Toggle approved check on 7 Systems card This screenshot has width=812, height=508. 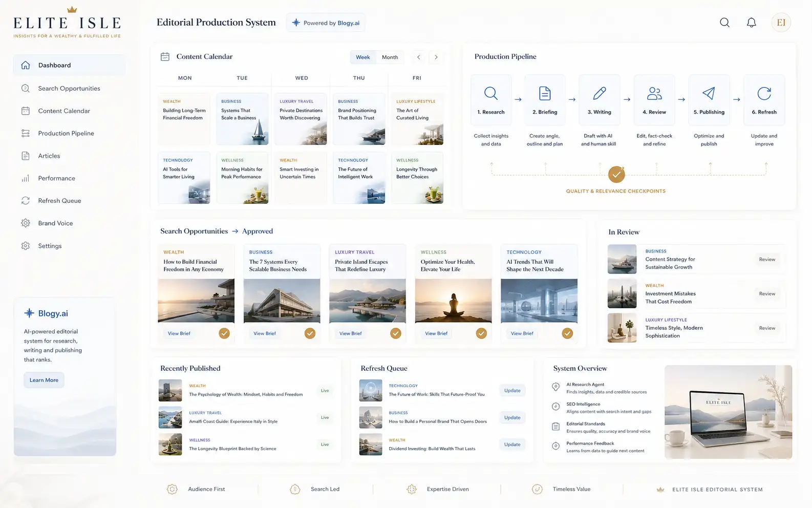[x=310, y=333]
